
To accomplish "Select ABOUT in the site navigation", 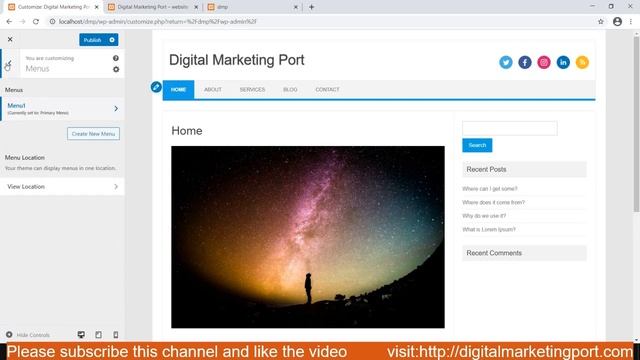I will [213, 89].
